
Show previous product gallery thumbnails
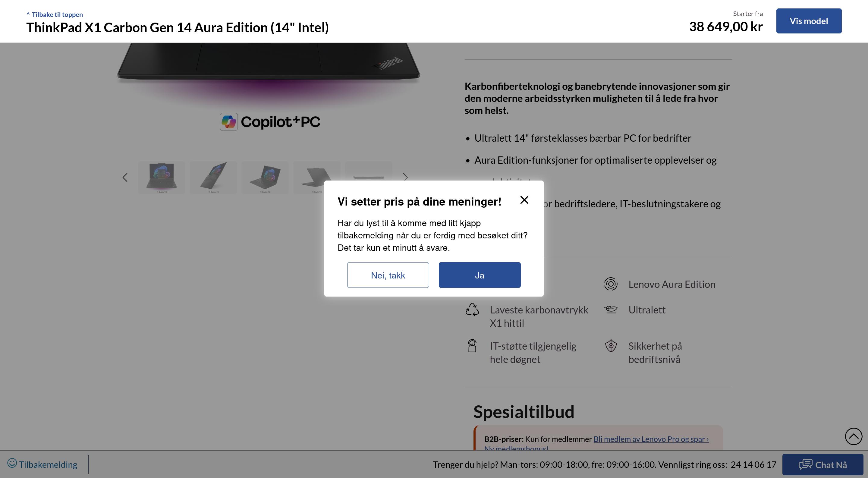(x=125, y=178)
